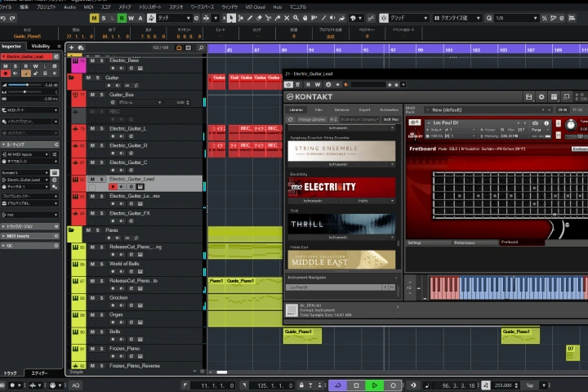588x392 pixels.
Task: Click the Electricity library banner
Action: point(341,187)
